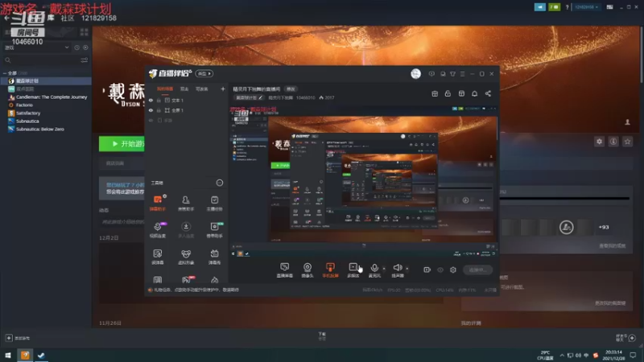Click the green 开始游戏 play button
The image size is (644, 362).
click(x=122, y=144)
